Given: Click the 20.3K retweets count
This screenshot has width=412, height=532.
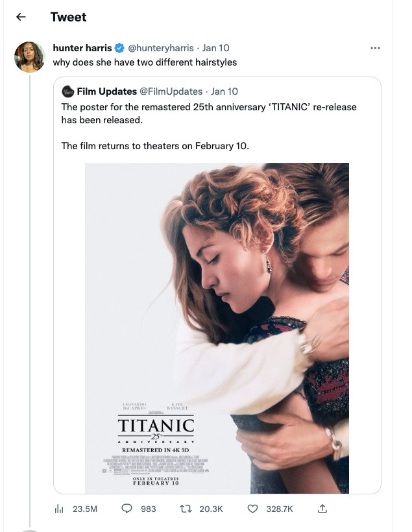Looking at the screenshot, I should (211, 509).
